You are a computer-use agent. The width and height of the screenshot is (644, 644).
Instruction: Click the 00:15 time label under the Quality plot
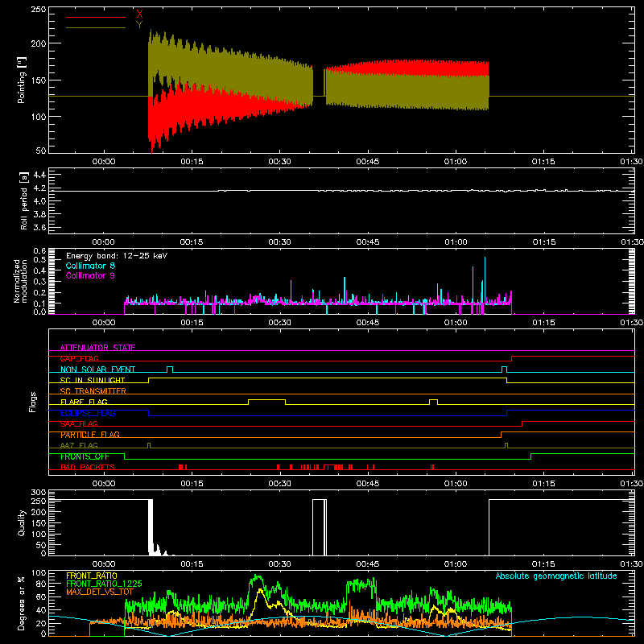(192, 564)
